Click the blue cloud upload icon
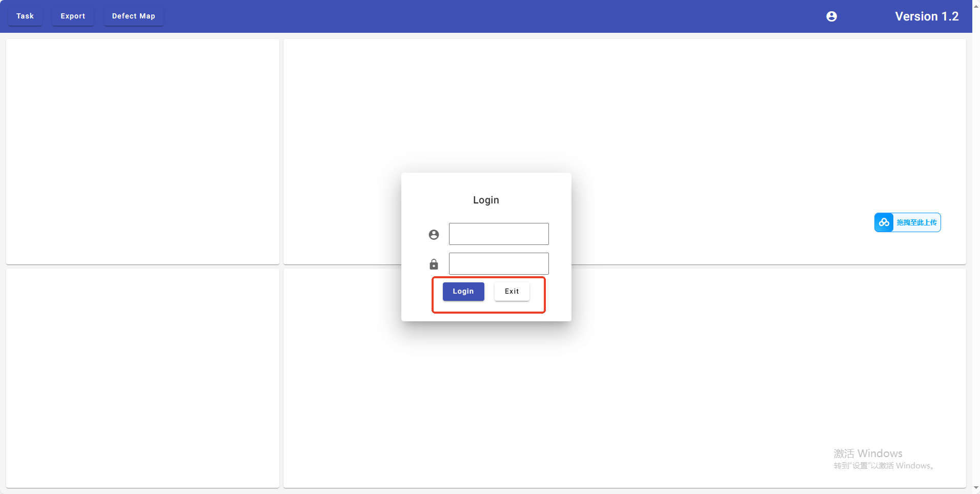 pyautogui.click(x=884, y=222)
